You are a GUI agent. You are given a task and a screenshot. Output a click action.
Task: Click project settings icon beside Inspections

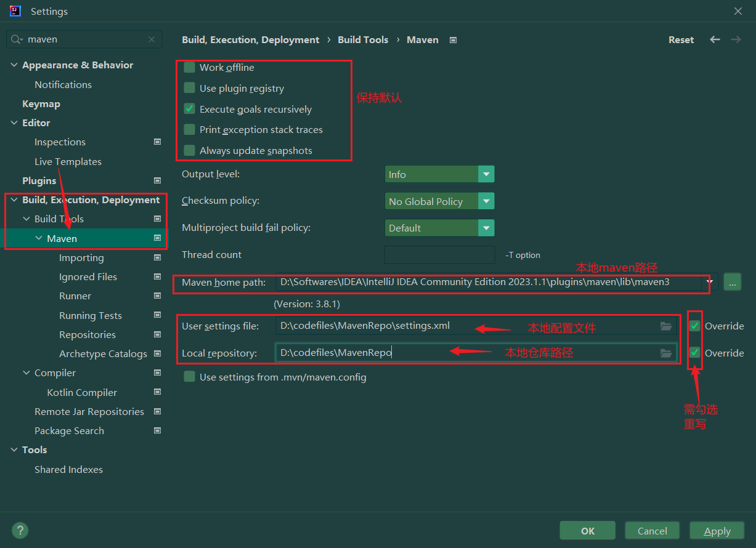[157, 142]
